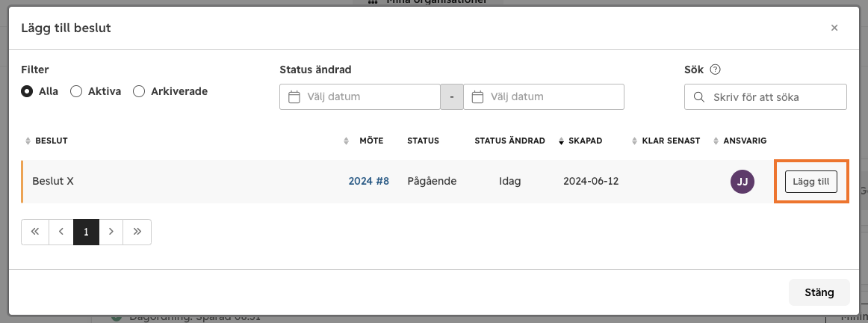
Task: Select the Alla filter radio button
Action: 27,91
